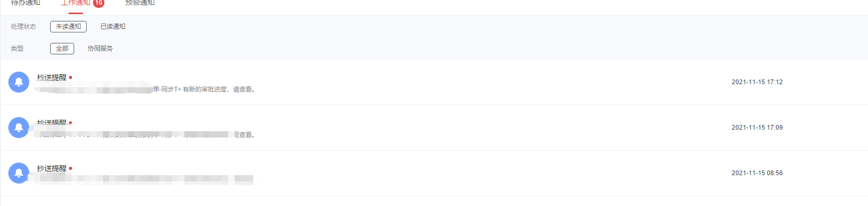Viewport: 868px width, 206px height.
Task: Click the message text of the 17:09 notification
Action: click(x=145, y=135)
